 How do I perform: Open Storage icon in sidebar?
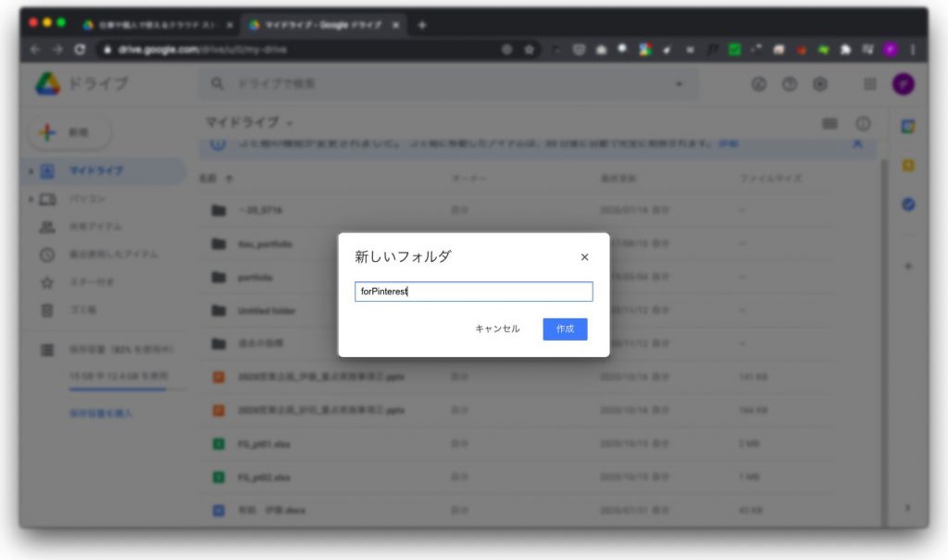pyautogui.click(x=47, y=350)
